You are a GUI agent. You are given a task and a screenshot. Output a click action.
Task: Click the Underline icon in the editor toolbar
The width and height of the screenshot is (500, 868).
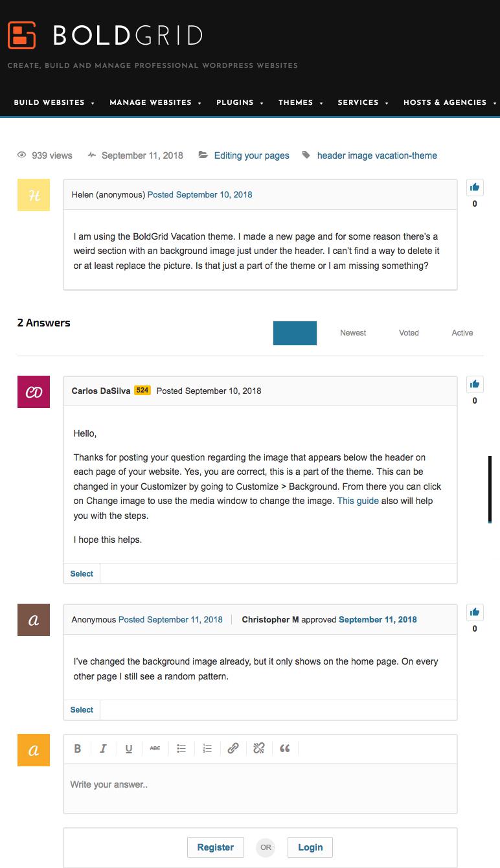tap(129, 749)
